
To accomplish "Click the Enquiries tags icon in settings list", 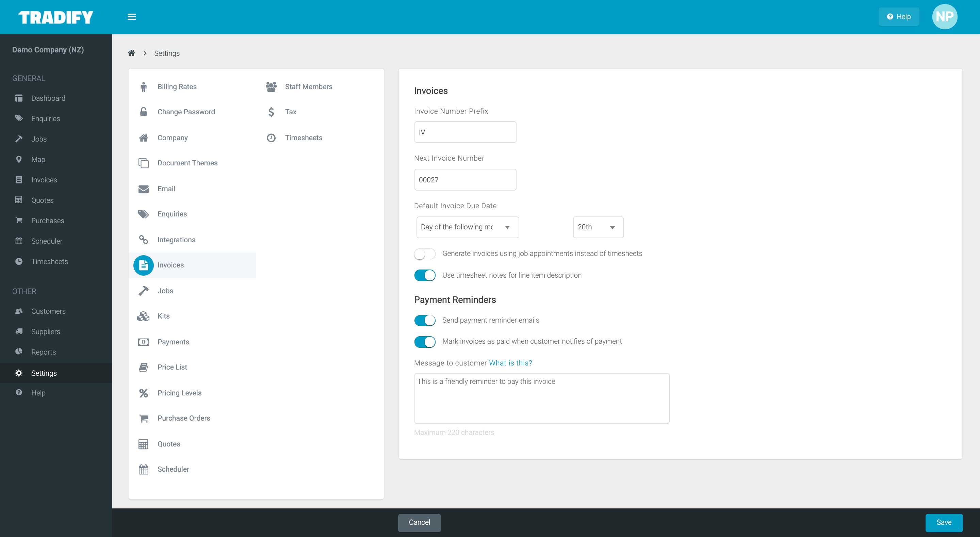I will [x=143, y=214].
